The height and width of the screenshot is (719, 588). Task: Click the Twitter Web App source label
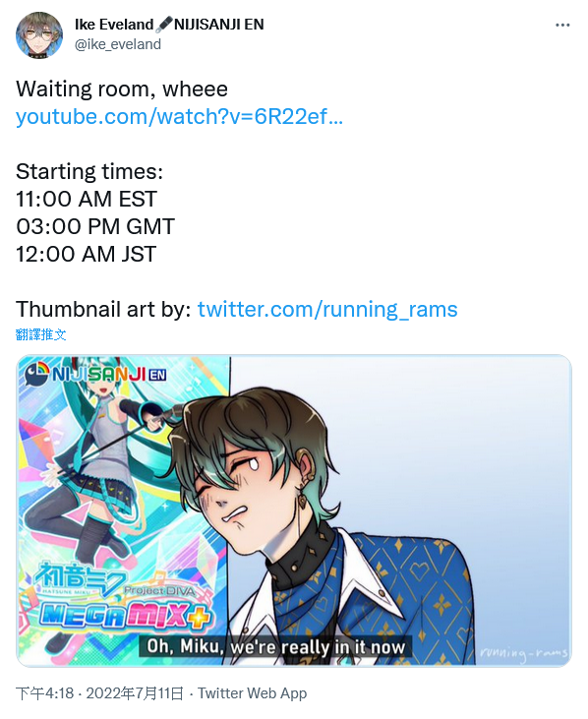252,692
